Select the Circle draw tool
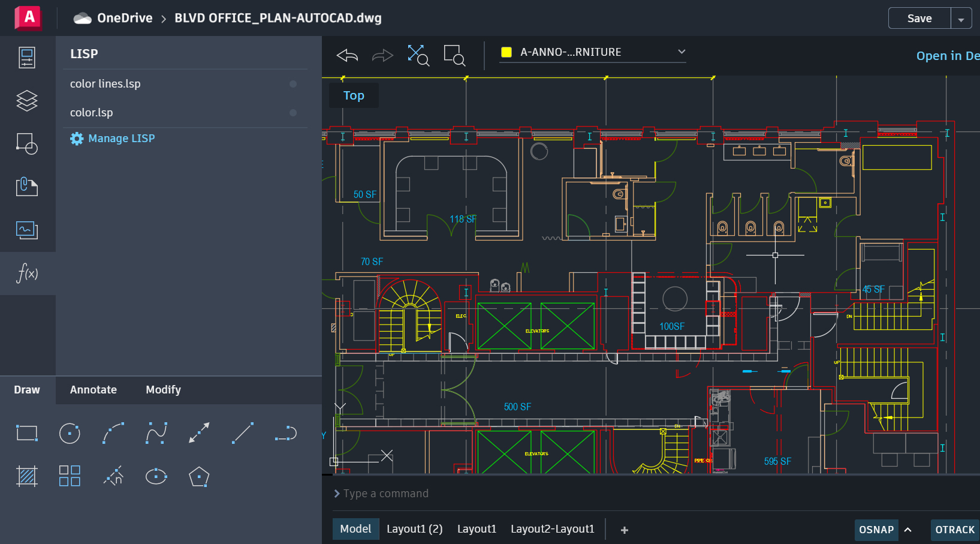980x544 pixels. 70,433
